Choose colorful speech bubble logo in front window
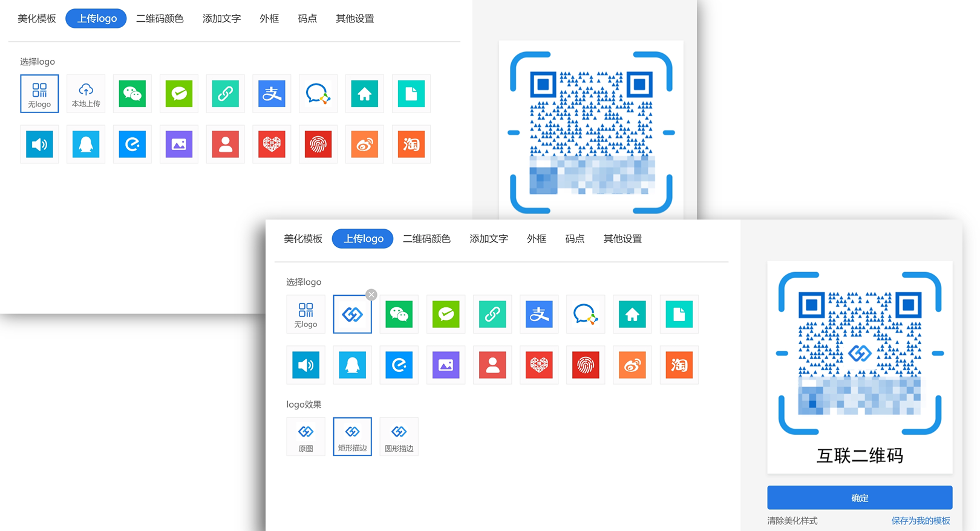 click(586, 314)
